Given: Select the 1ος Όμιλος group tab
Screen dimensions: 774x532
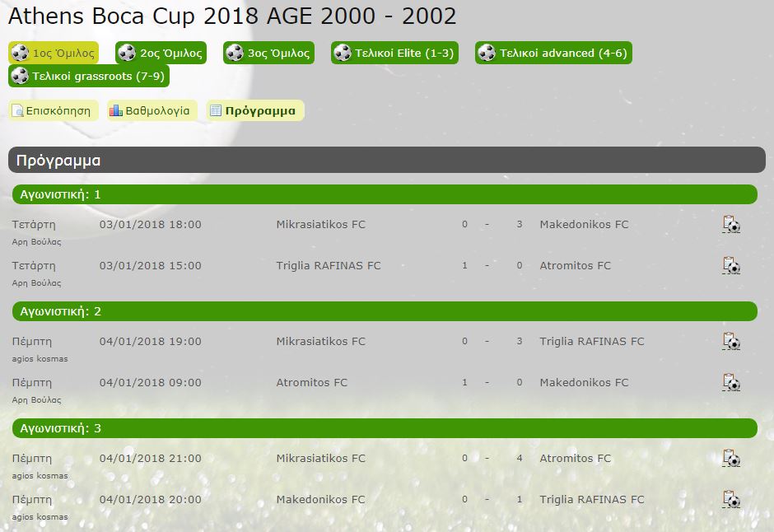Looking at the screenshot, I should 54,53.
